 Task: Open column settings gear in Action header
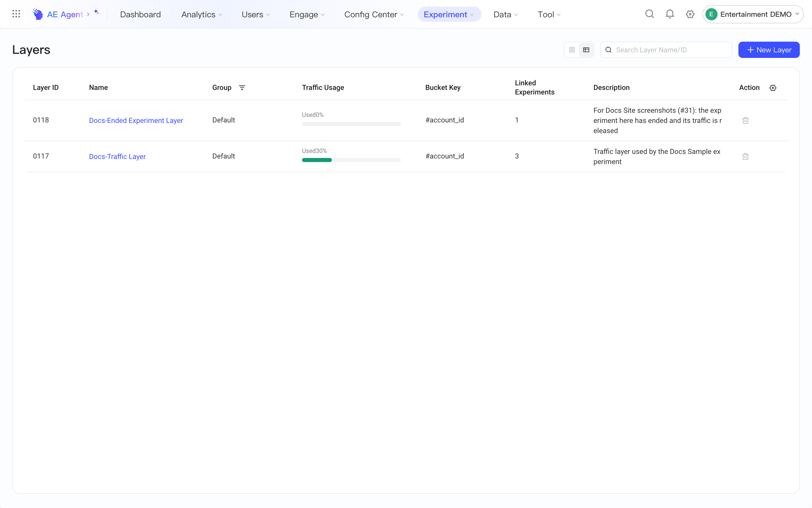(x=773, y=88)
